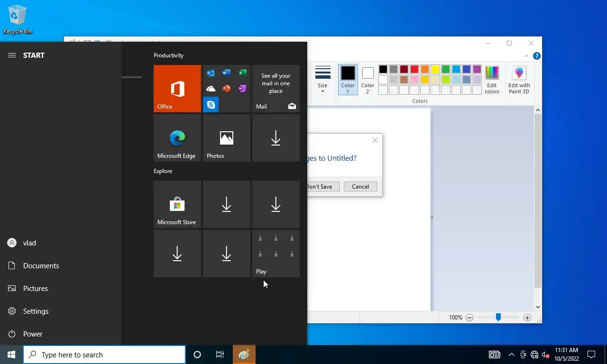This screenshot has height=364, width=607.
Task: Open Settings from the Start menu
Action: click(61, 311)
